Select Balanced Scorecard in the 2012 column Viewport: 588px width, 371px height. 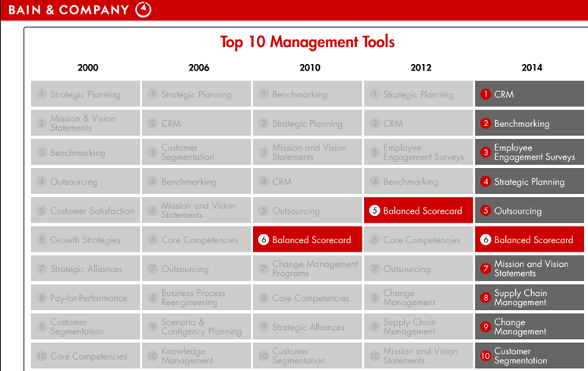419,210
